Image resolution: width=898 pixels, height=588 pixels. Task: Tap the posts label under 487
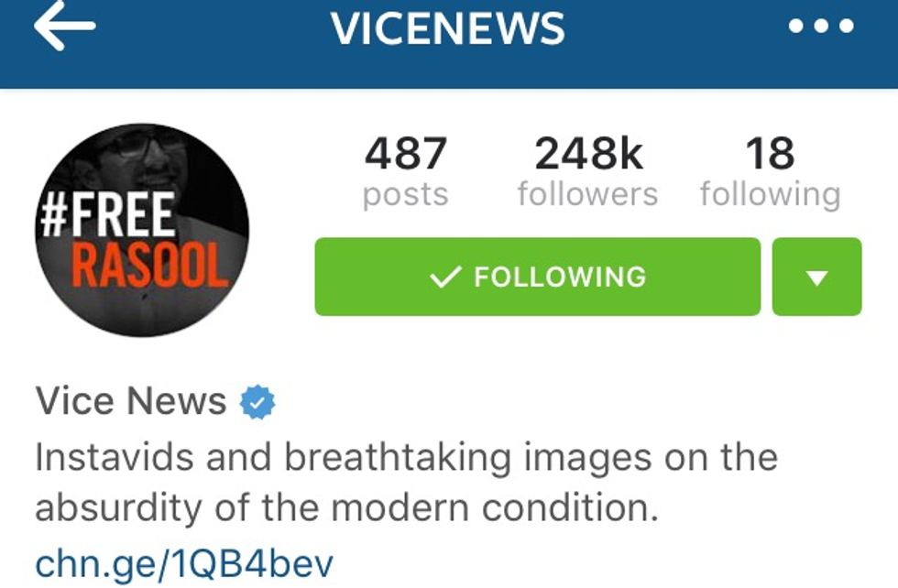405,195
